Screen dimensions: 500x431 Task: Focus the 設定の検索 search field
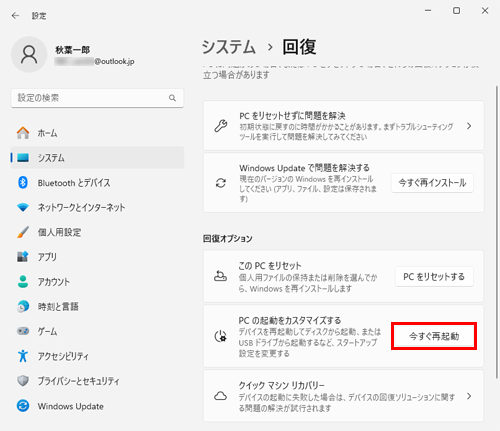point(97,98)
